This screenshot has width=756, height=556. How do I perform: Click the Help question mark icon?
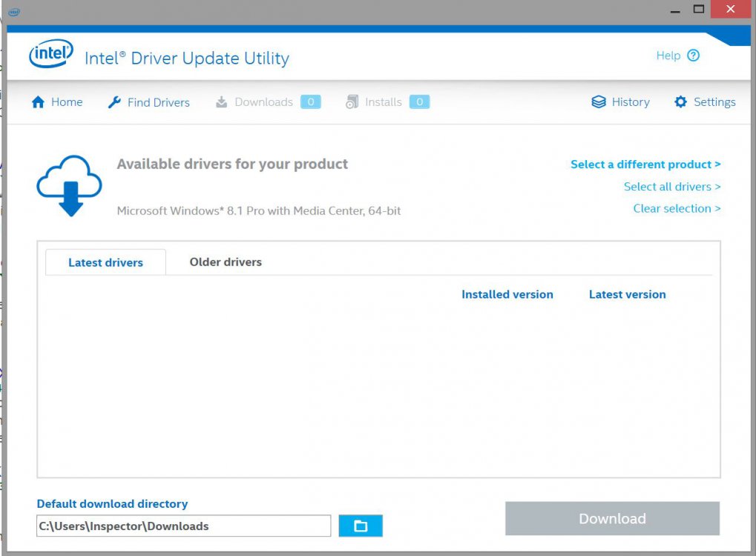point(694,56)
